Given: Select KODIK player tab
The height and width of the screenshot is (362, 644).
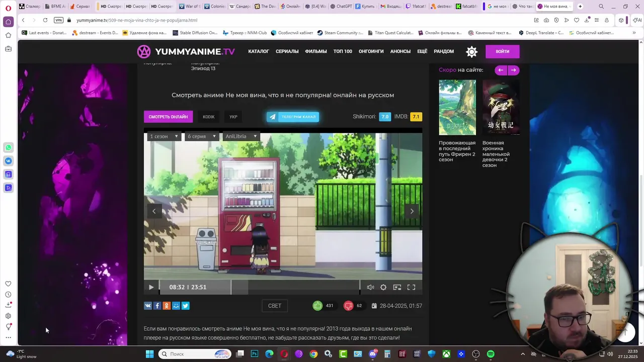Looking at the screenshot, I should click(209, 117).
